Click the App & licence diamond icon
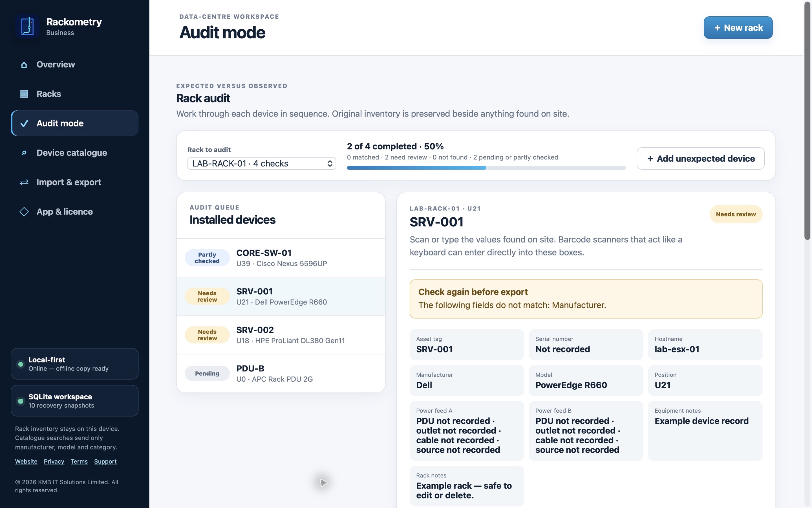812x508 pixels. 24,212
